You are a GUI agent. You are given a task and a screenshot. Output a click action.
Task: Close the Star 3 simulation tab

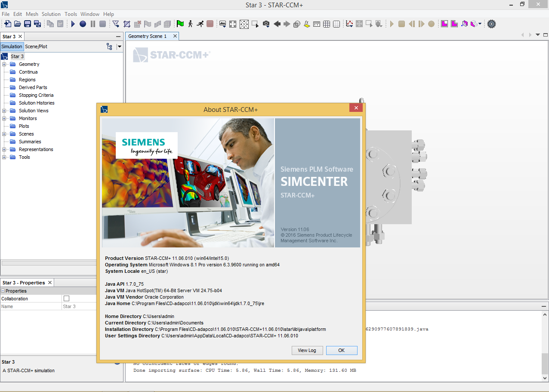(x=20, y=37)
